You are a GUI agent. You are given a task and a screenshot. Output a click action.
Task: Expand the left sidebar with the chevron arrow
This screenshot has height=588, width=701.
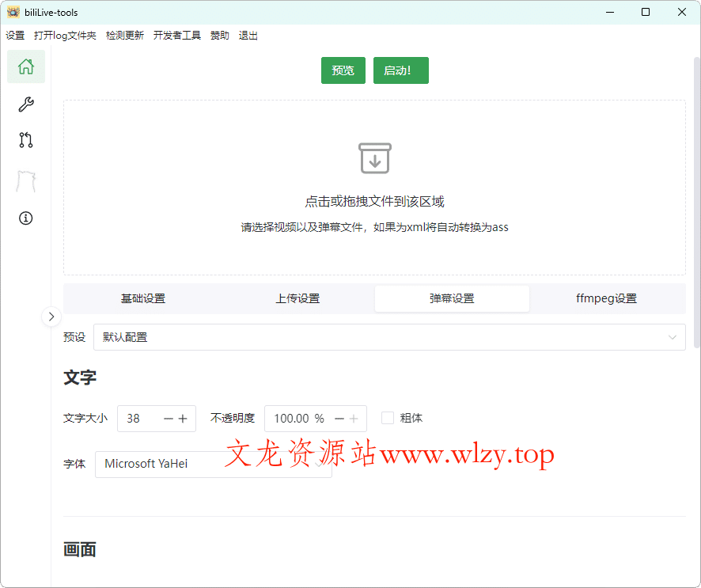pyautogui.click(x=51, y=316)
